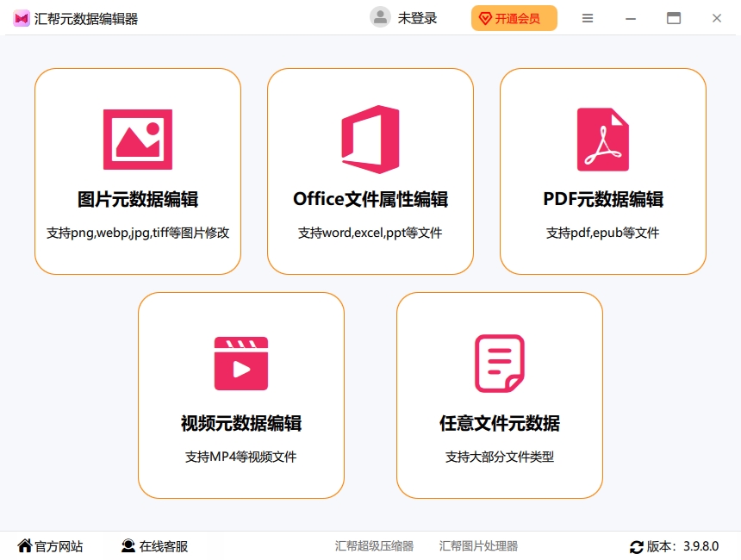Image resolution: width=741 pixels, height=560 pixels.
Task: Click the user avatar icon
Action: [x=380, y=17]
